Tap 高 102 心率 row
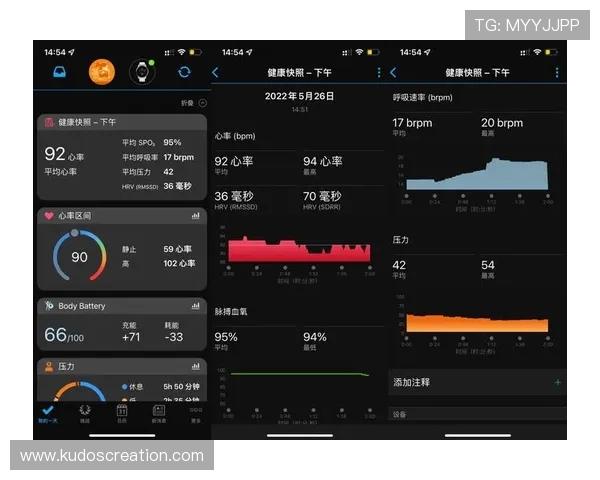The width and height of the screenshot is (600, 480). [x=158, y=263]
